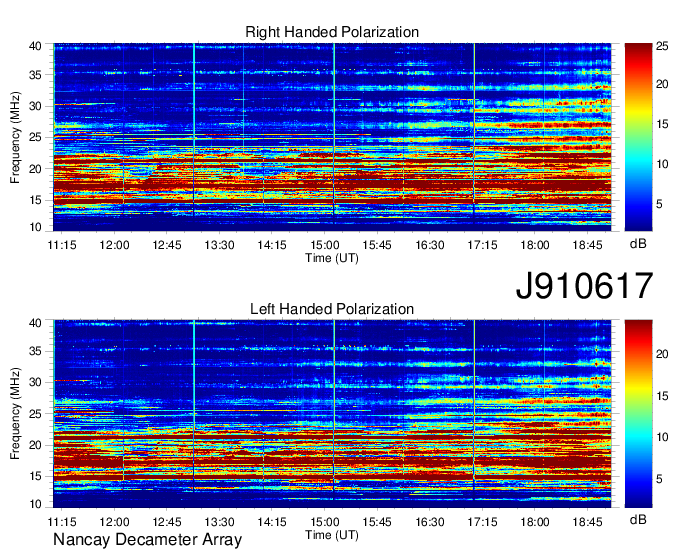Click the 13:30 time tick of the right-handed plot
This screenshot has width=680, height=552.
[219, 245]
